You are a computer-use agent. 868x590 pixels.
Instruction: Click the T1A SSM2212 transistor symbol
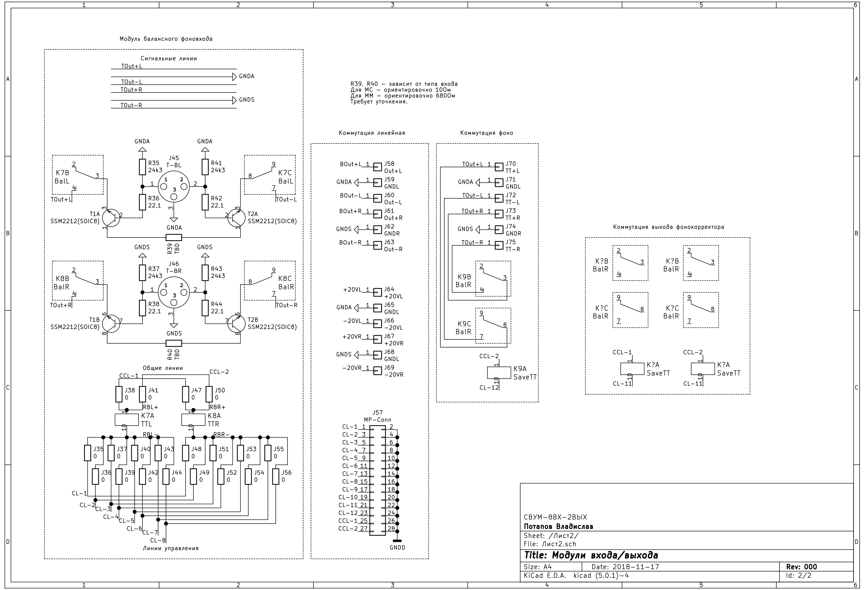pyautogui.click(x=111, y=218)
